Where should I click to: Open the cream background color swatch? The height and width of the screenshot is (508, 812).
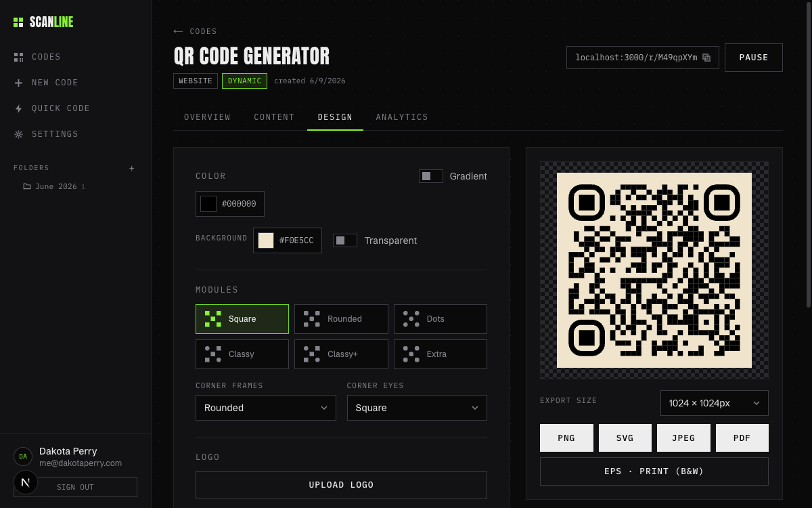point(266,240)
